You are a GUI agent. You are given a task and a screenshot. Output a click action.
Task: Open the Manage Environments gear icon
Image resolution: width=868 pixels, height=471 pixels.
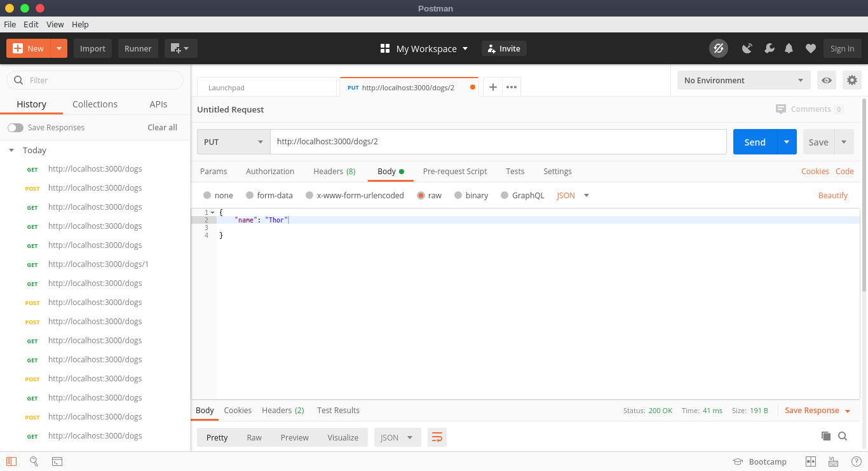click(852, 80)
